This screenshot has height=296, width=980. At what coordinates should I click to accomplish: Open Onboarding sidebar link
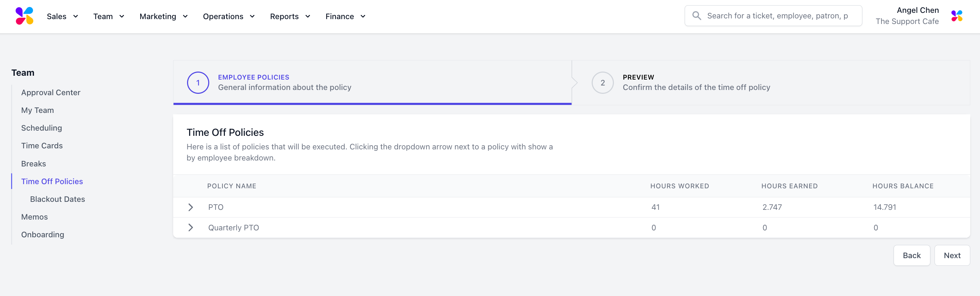[x=43, y=234]
